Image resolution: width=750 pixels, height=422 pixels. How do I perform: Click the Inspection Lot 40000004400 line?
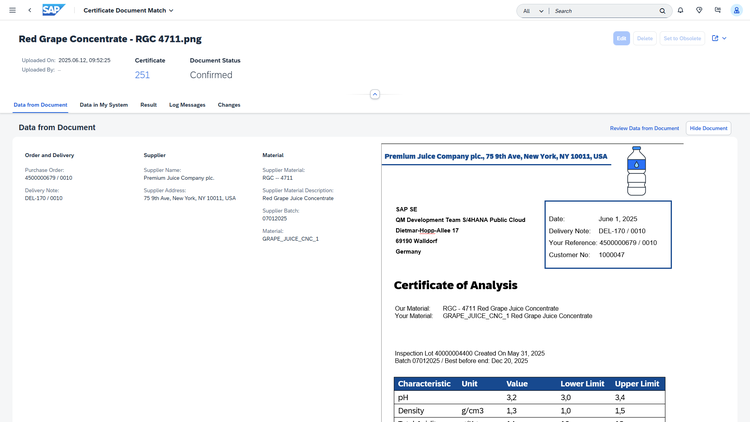click(470, 354)
